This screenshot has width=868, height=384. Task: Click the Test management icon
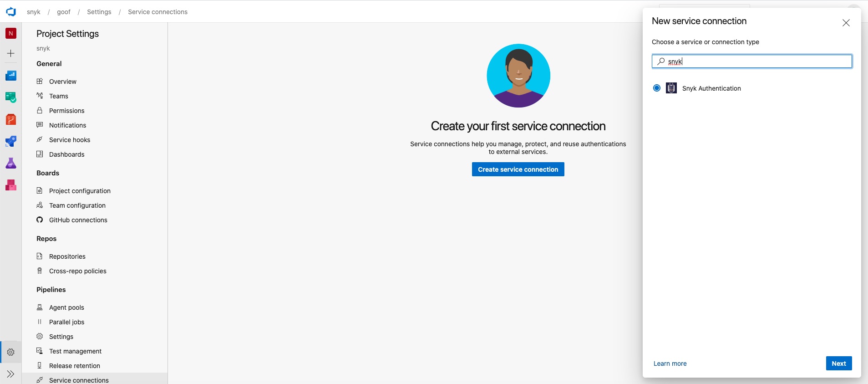point(40,351)
